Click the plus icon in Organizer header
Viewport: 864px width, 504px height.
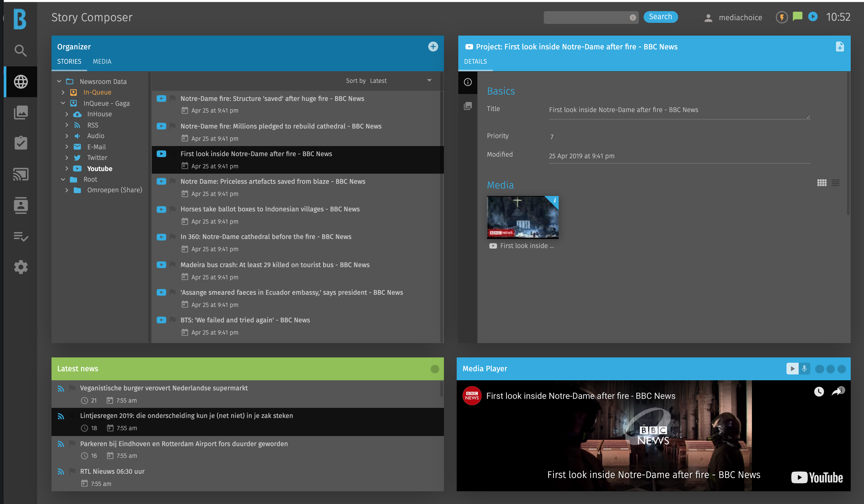(433, 47)
